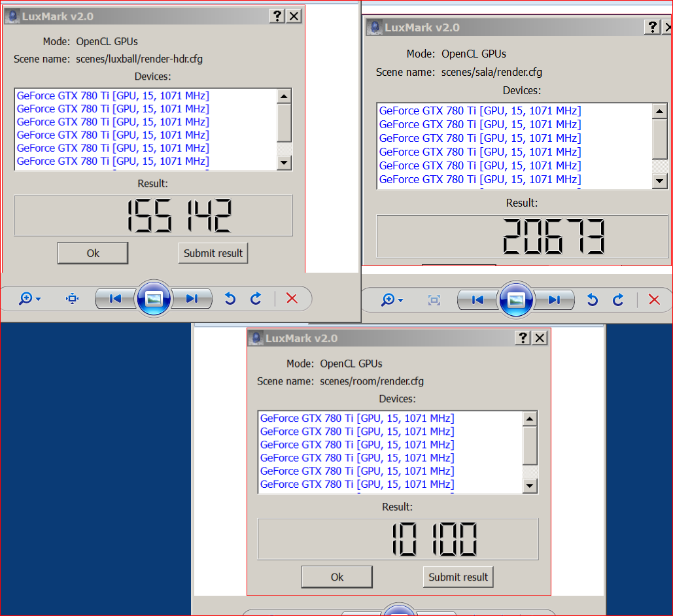Image resolution: width=673 pixels, height=616 pixels.
Task: Click LuxMark app icon in room title bar
Action: pos(256,338)
